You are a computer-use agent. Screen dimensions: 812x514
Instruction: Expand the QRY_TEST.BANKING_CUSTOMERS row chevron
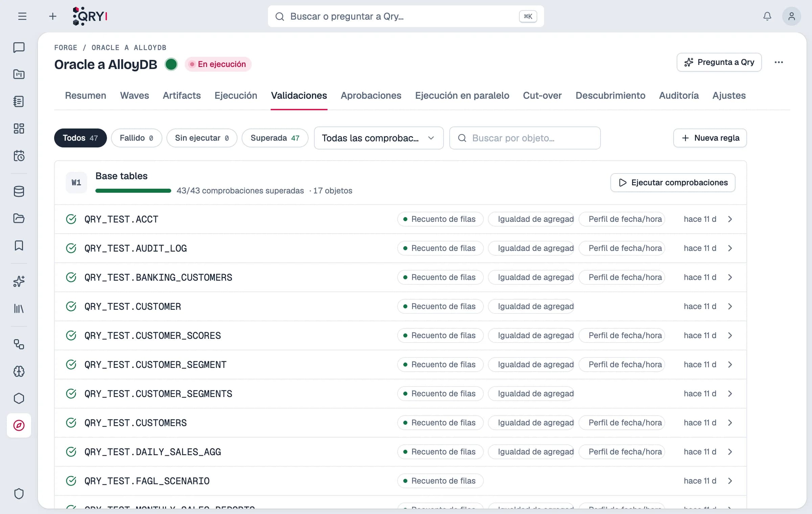730,277
